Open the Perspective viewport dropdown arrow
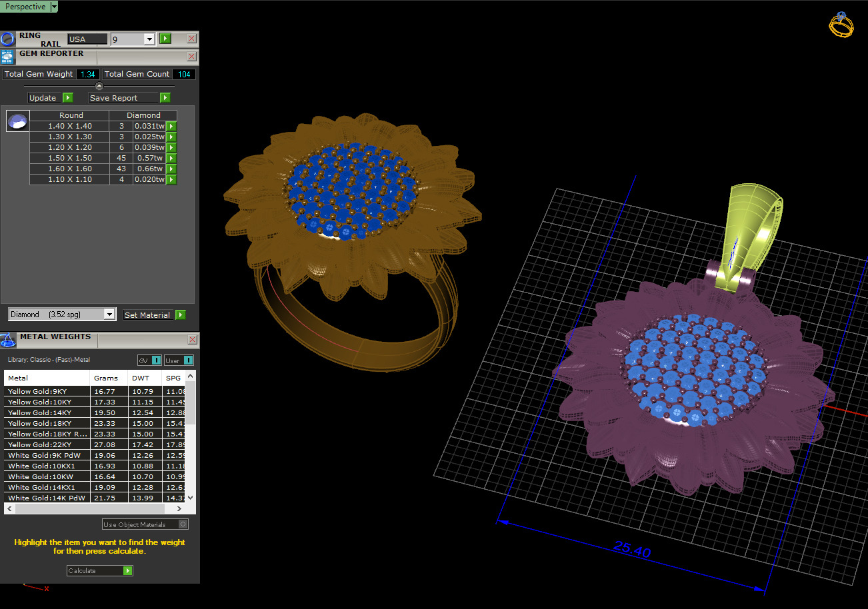868x609 pixels. coord(54,7)
